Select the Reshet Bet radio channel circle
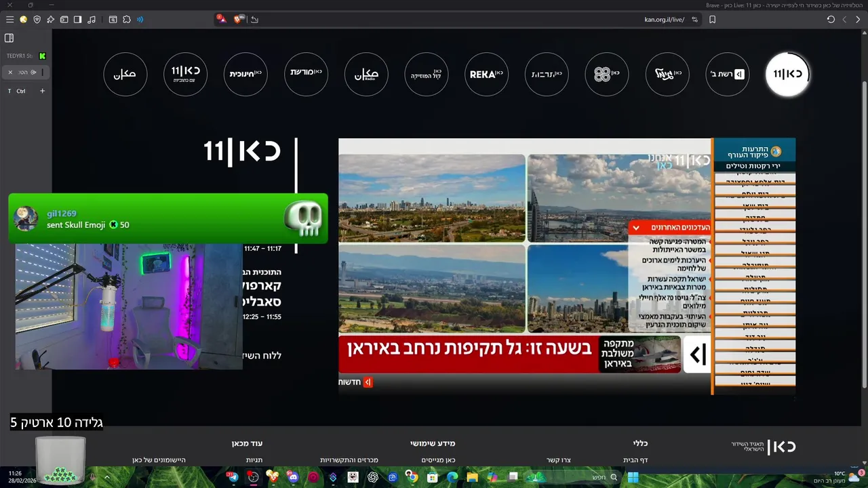868x488 pixels. [727, 74]
